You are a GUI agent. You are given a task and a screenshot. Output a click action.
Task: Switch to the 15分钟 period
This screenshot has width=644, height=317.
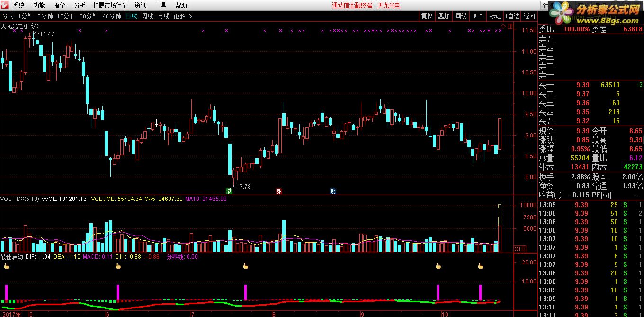coord(66,16)
